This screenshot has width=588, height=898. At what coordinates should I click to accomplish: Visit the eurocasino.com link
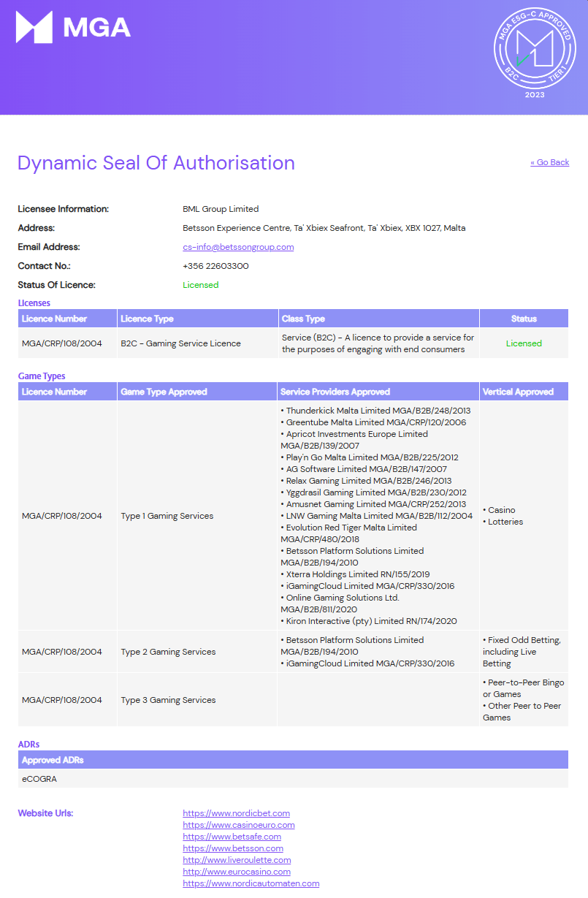pos(237,872)
